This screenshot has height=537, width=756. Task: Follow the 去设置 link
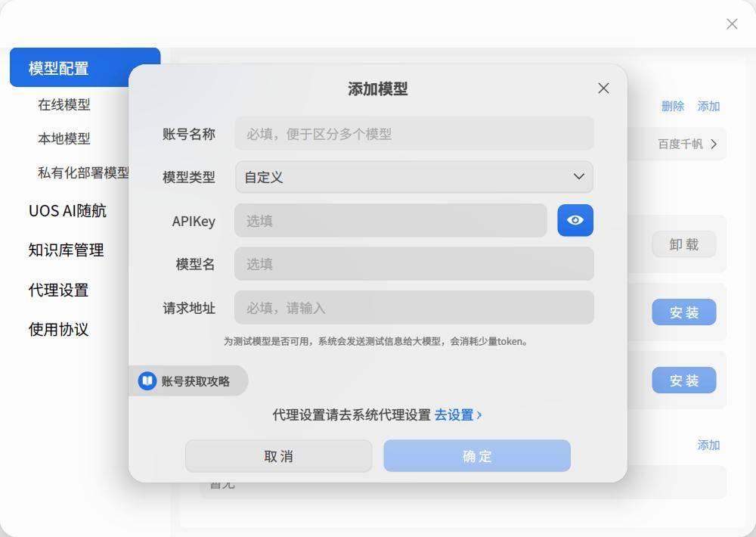454,415
